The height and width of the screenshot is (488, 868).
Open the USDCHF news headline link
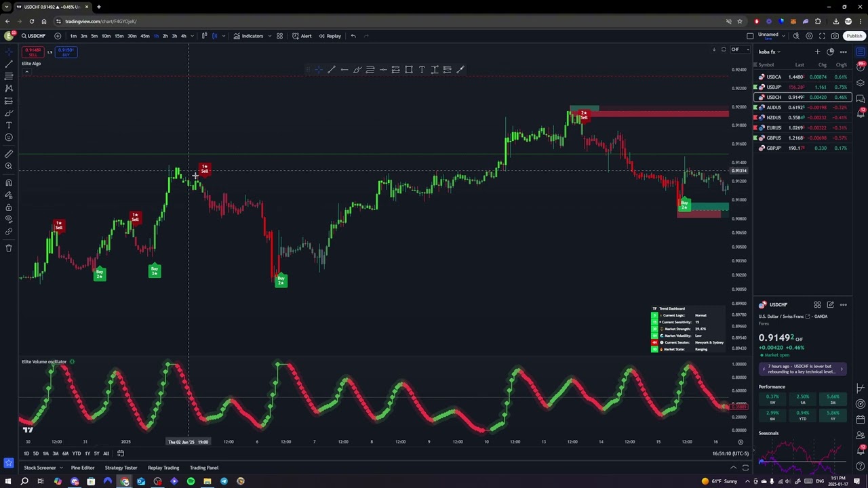pyautogui.click(x=803, y=369)
